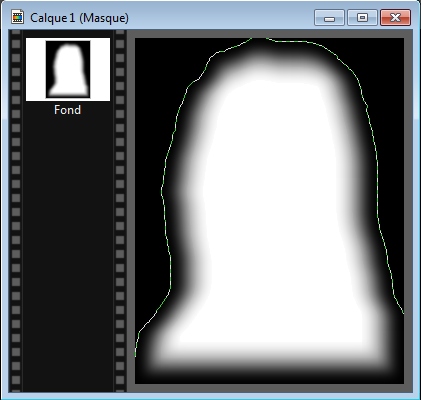Click the empty layer list area below Fond
Screen dimensions: 421x400
68,253
